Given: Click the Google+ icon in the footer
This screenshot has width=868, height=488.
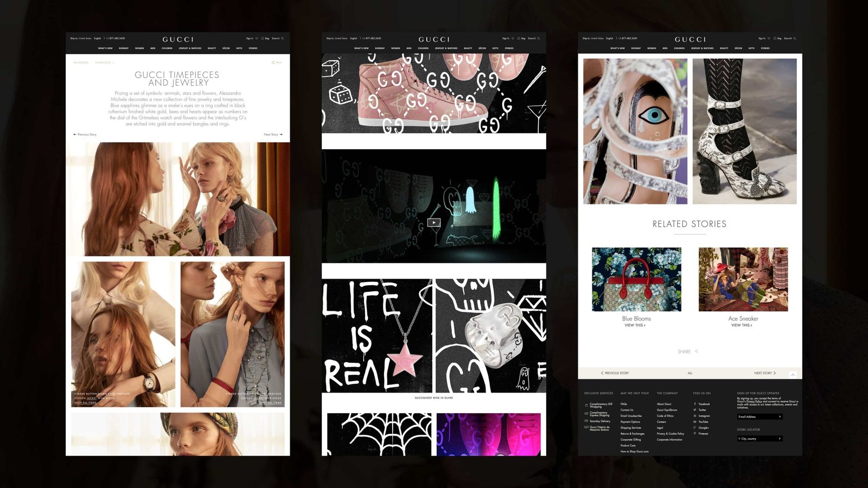Looking at the screenshot, I should coord(695,428).
